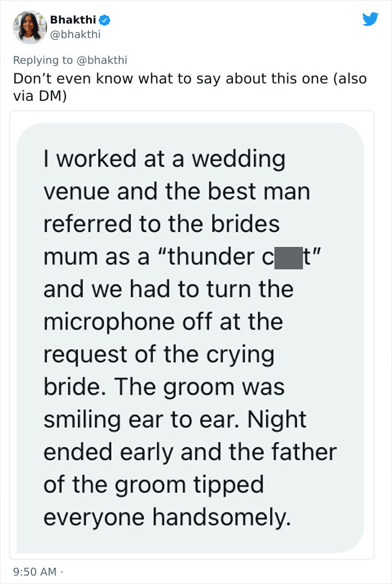392x584 pixels.
Task: Open Bhakthi's profile picture
Action: click(x=29, y=27)
